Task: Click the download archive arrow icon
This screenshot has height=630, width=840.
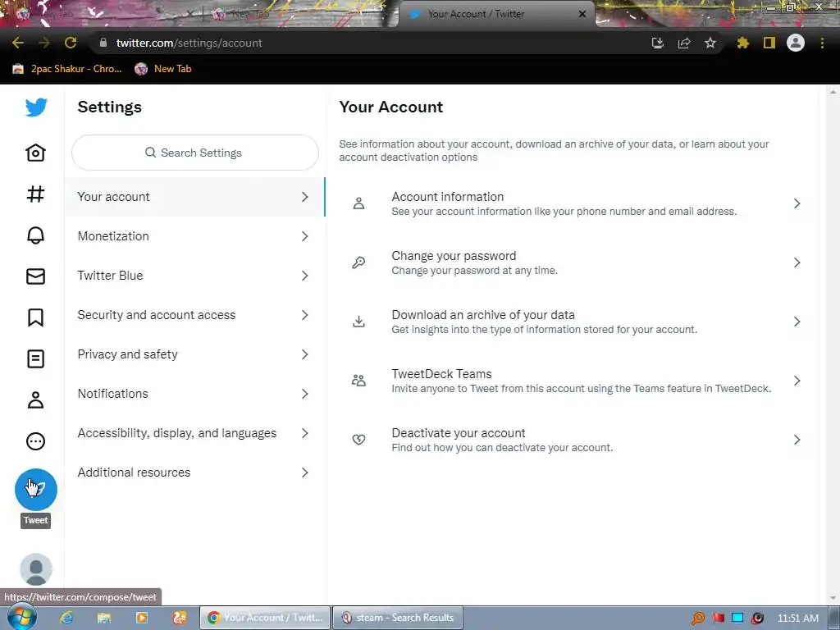Action: coord(359,322)
